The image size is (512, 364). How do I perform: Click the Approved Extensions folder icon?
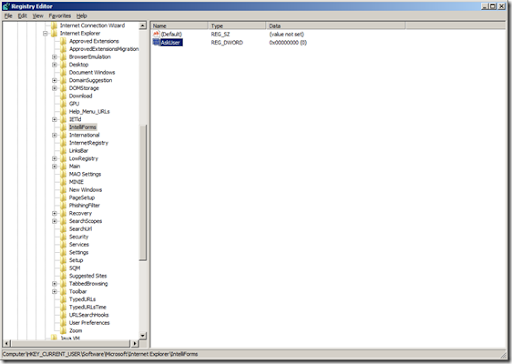63,41
